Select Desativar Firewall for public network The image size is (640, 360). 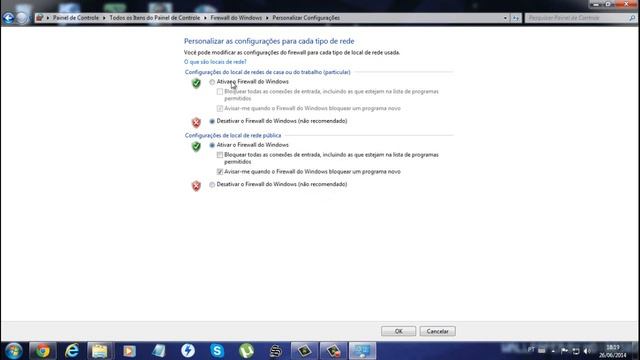point(212,184)
